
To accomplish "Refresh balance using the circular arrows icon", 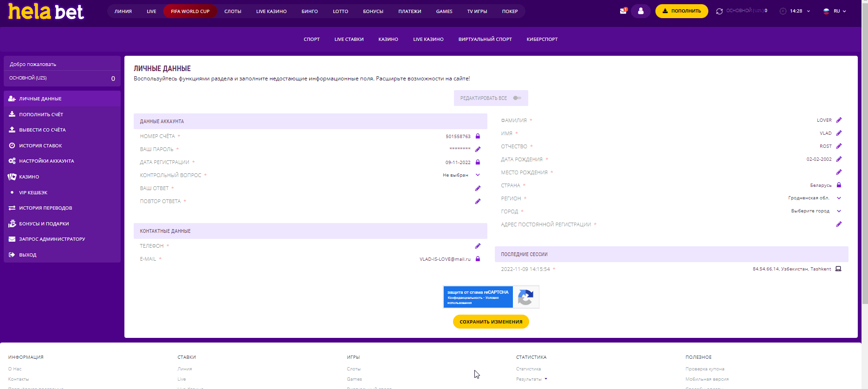I will 719,11.
